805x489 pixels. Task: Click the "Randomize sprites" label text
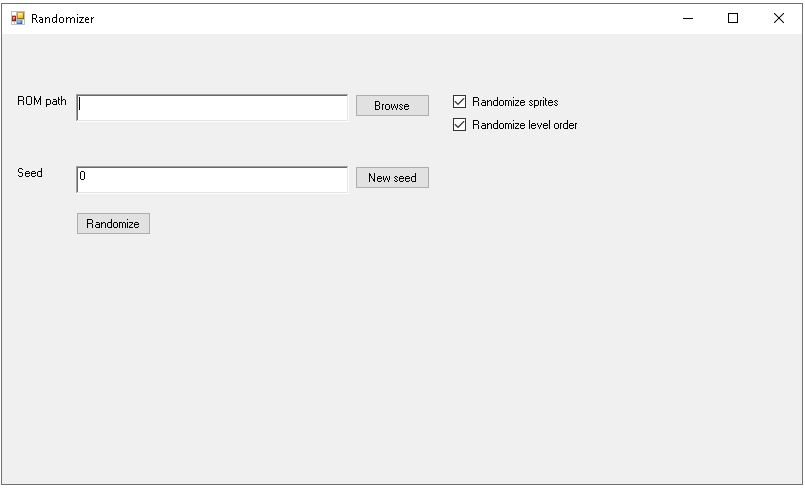pos(515,102)
